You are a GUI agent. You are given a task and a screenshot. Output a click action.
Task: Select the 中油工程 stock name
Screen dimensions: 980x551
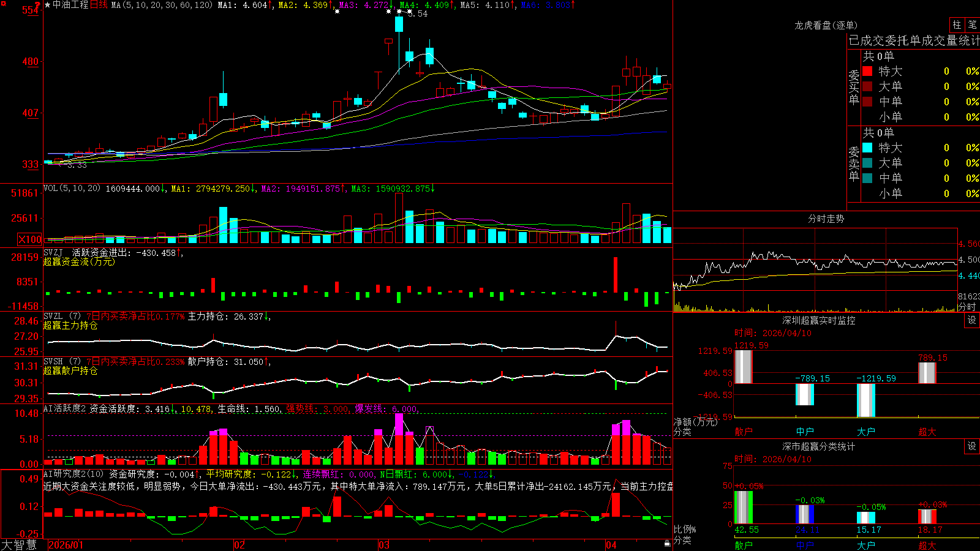[70, 5]
